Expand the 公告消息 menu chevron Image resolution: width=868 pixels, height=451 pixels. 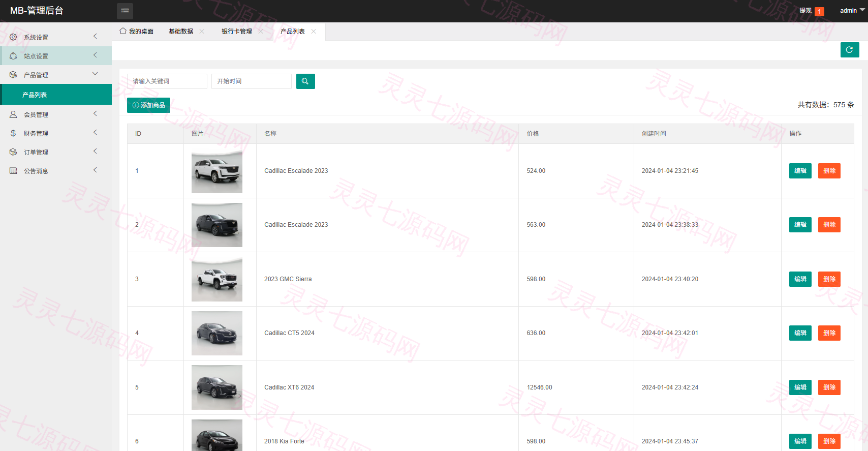(95, 170)
